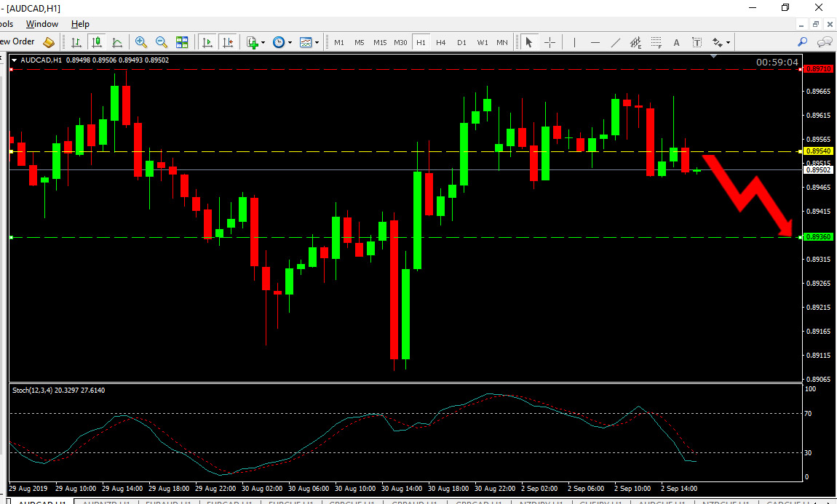Select the crosshair cursor tool
The height and width of the screenshot is (504, 837).
550,42
